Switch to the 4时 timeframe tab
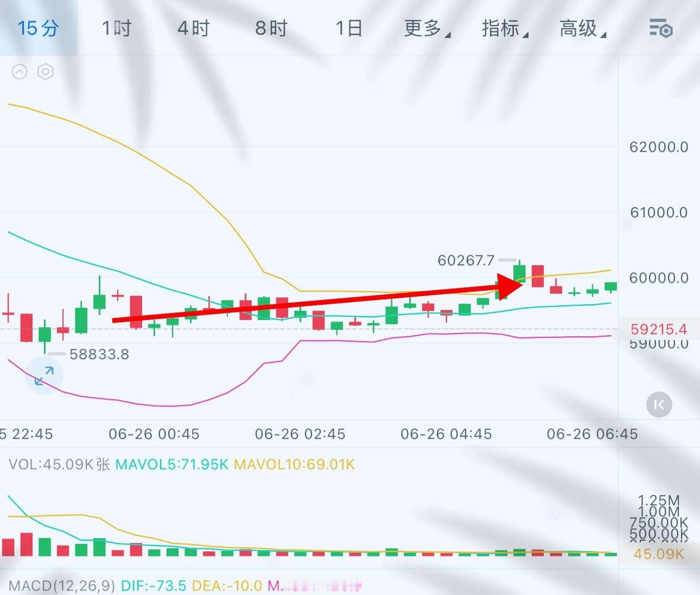Screen dimensions: 700x595 point(193,28)
